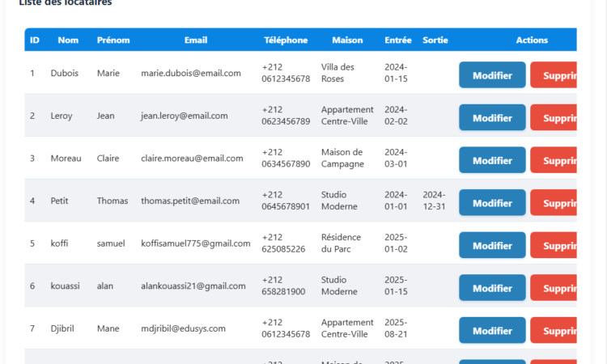This screenshot has height=364, width=607.
Task: Delete tenant Dubois with Supprimer button
Action: pyautogui.click(x=554, y=75)
